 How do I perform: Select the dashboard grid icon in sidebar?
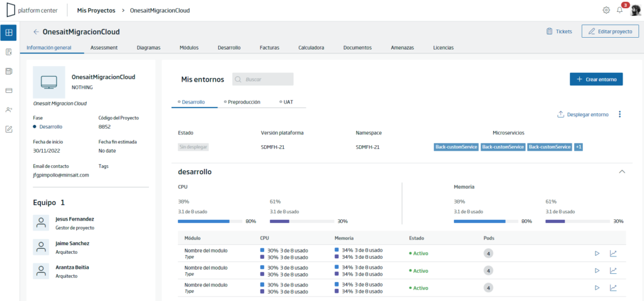click(9, 33)
